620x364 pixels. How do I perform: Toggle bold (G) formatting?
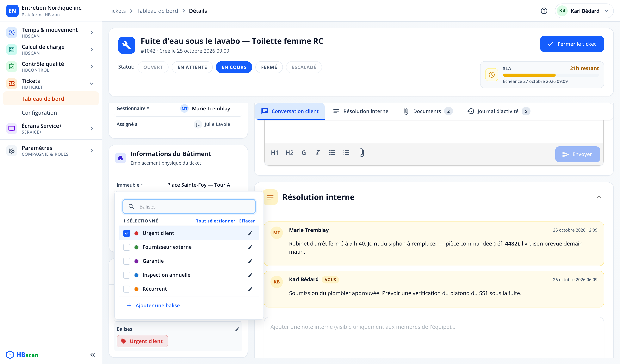304,153
